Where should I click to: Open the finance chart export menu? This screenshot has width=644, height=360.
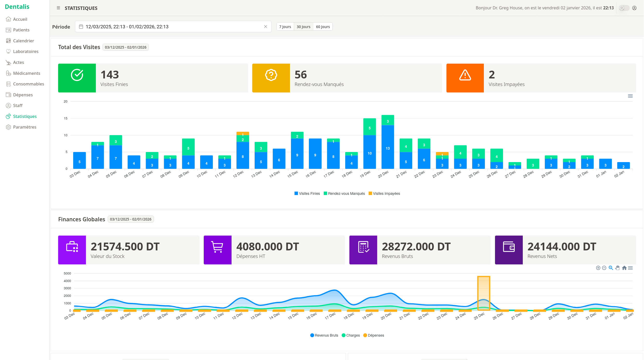[x=631, y=268]
